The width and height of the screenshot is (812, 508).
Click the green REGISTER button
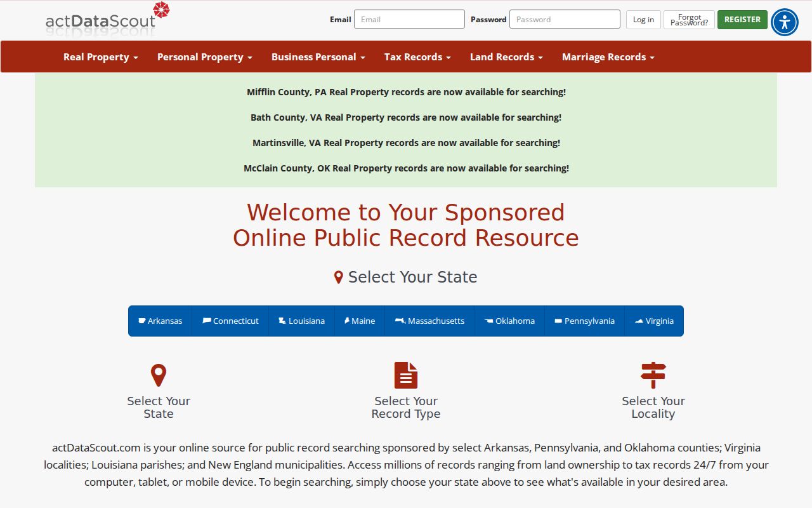pos(742,20)
